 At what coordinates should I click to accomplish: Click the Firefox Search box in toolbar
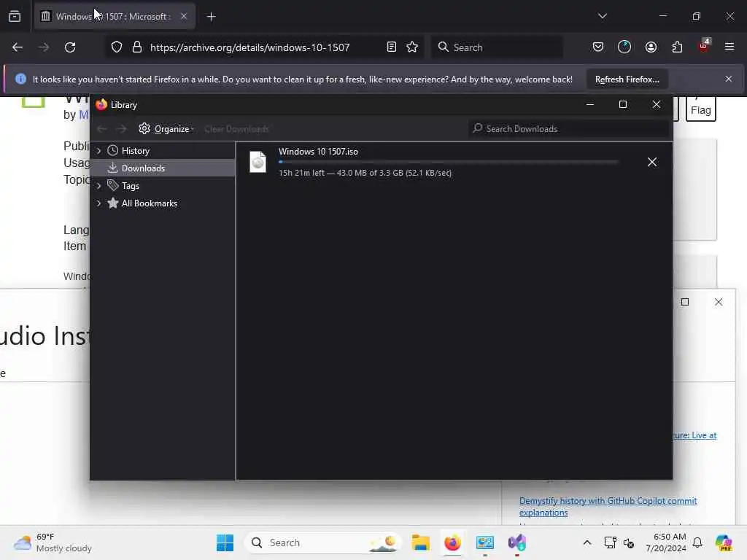pos(498,47)
